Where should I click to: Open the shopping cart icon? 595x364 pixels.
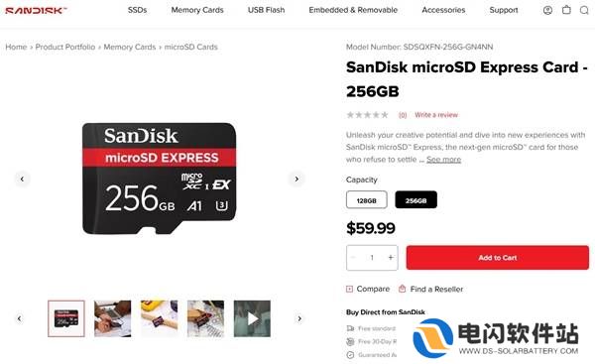point(566,10)
